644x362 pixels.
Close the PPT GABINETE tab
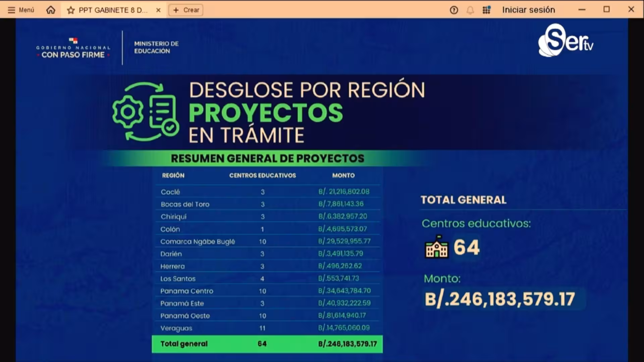point(158,10)
